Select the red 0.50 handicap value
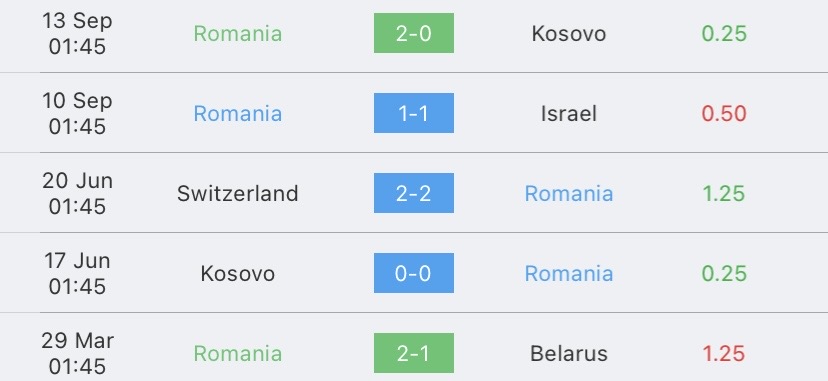 724,113
